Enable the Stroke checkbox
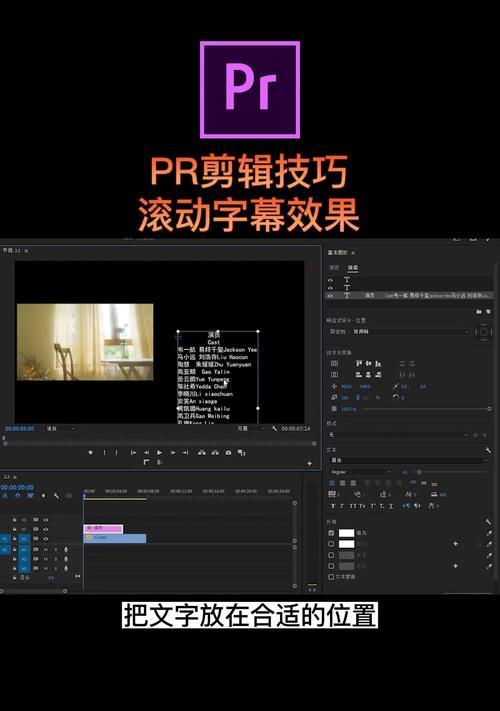The width and height of the screenshot is (500, 711). pyautogui.click(x=331, y=544)
